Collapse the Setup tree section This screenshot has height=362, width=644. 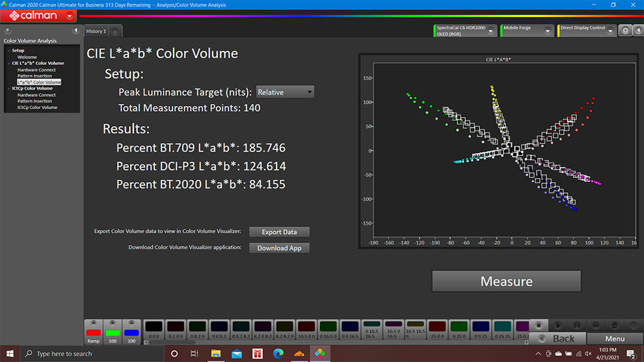8,51
